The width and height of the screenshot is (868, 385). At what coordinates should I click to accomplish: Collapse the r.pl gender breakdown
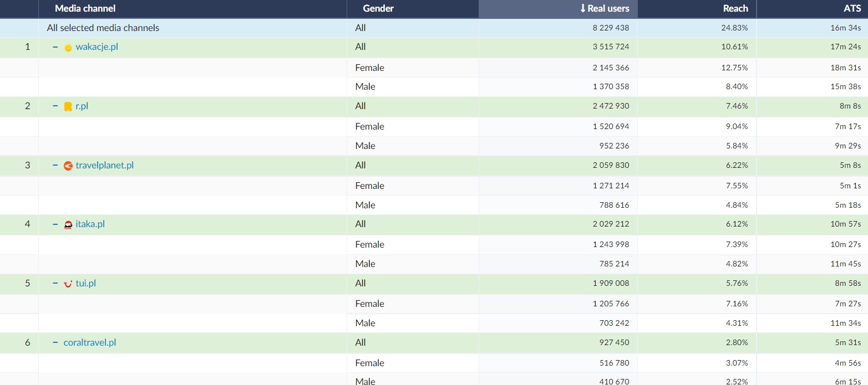pyautogui.click(x=55, y=106)
